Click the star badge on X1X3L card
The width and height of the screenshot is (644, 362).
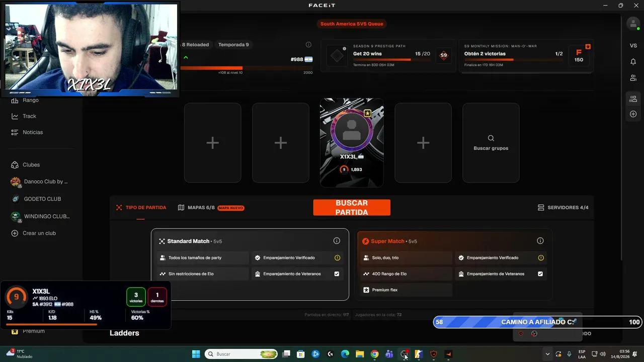[x=368, y=113]
